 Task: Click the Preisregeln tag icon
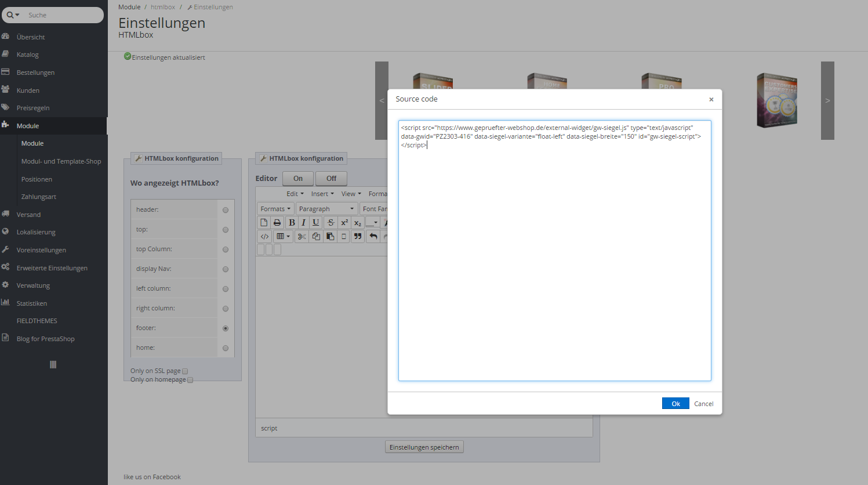[5, 107]
